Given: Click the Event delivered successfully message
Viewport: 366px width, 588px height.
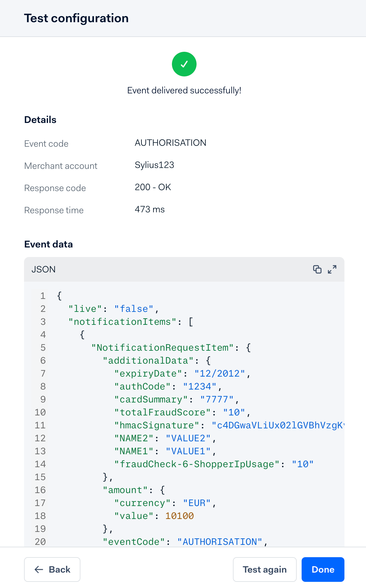Looking at the screenshot, I should click(x=184, y=90).
